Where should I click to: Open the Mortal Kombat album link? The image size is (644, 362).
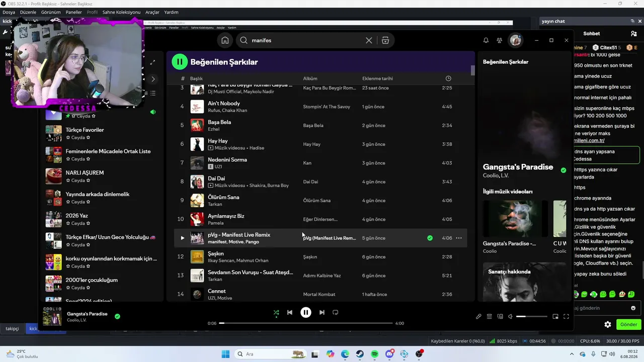click(319, 294)
